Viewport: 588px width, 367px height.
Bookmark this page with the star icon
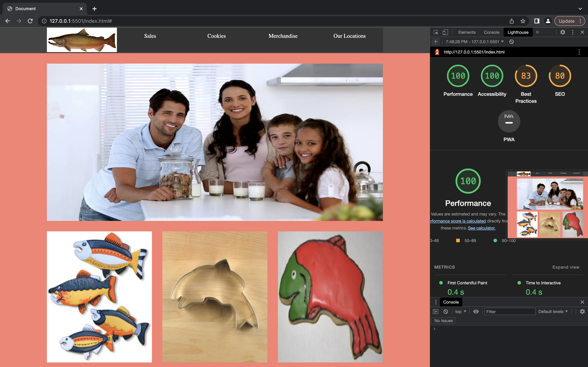pos(523,21)
